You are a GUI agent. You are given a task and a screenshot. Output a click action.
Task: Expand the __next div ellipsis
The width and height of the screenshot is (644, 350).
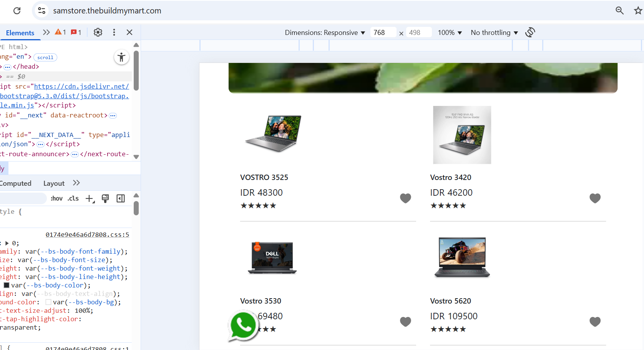(113, 116)
